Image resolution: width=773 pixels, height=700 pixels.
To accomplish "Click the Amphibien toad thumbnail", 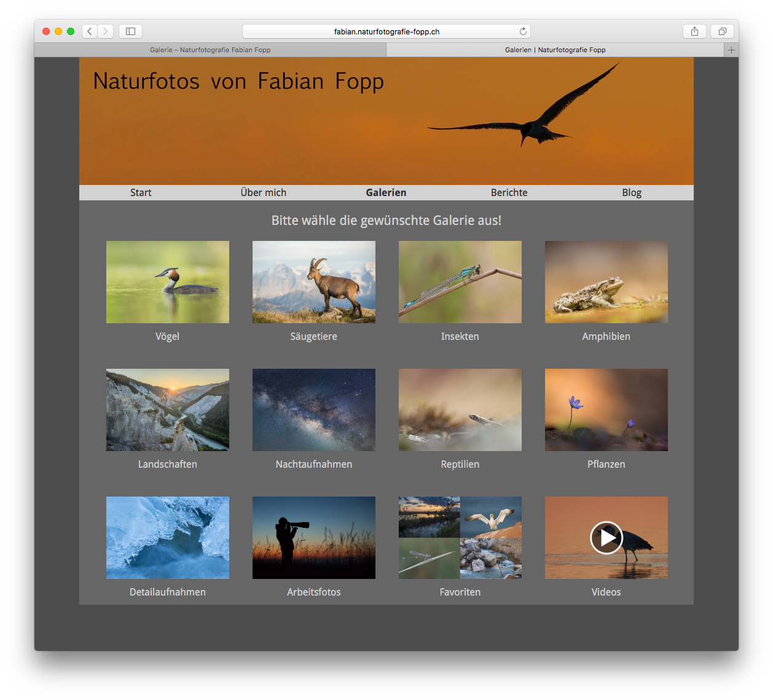I will [x=606, y=282].
